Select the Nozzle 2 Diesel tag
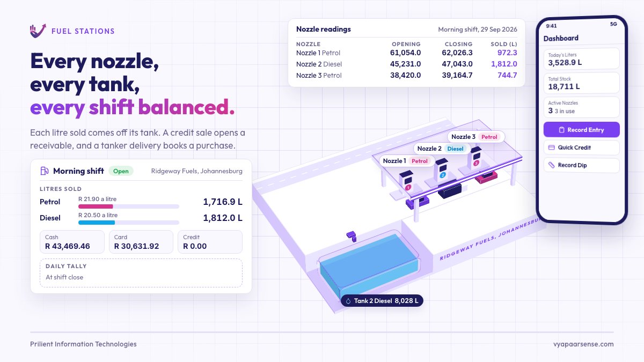Viewport: 644px width, 362px height. (x=442, y=149)
